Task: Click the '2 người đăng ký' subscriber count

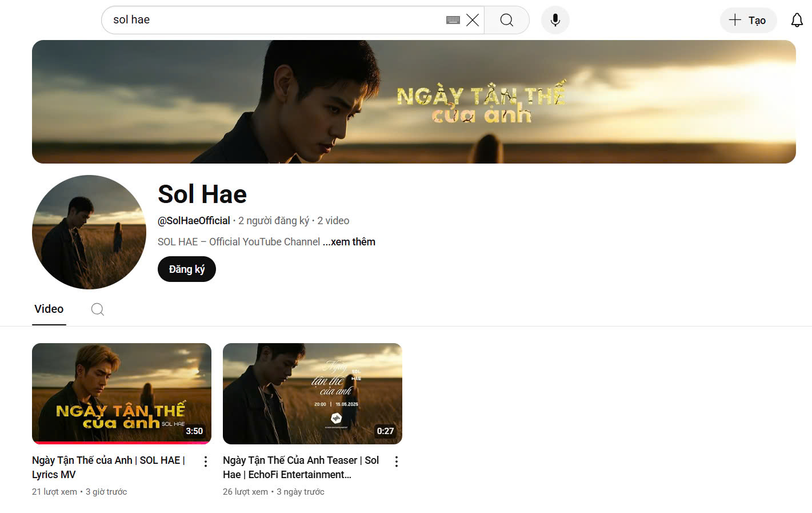Action: click(274, 221)
